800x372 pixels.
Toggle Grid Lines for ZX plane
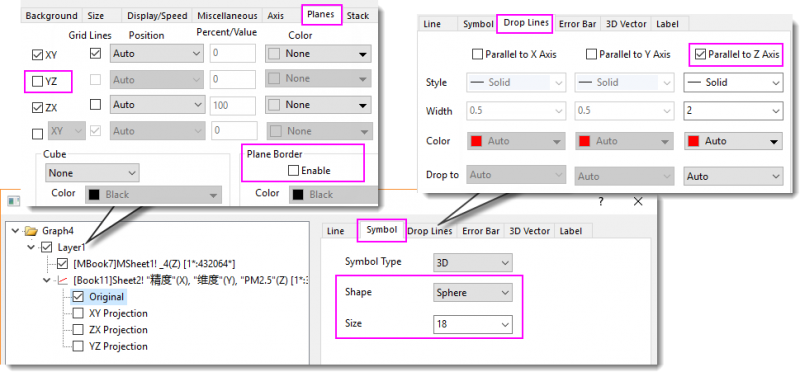(95, 105)
